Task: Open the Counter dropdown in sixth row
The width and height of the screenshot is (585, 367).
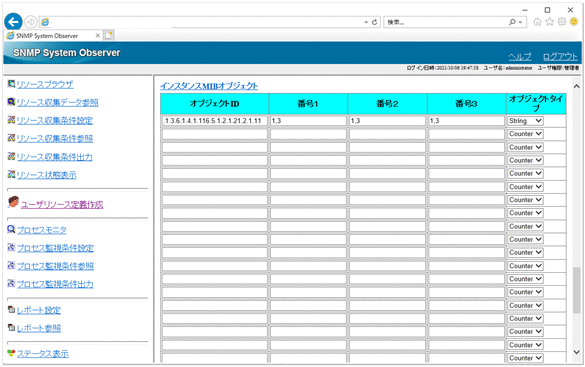Action: [x=525, y=187]
